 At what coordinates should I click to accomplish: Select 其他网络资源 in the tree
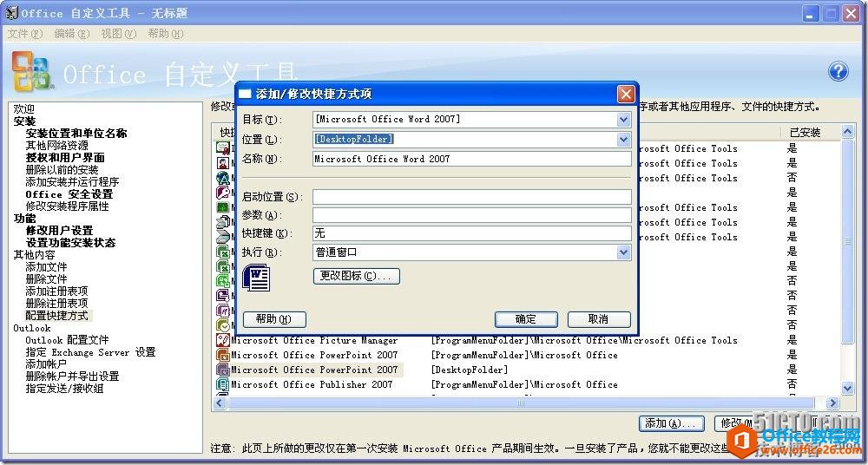57,146
